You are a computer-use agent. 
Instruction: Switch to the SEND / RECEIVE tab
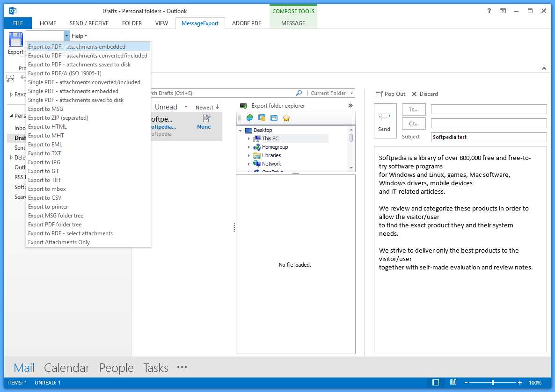point(89,23)
